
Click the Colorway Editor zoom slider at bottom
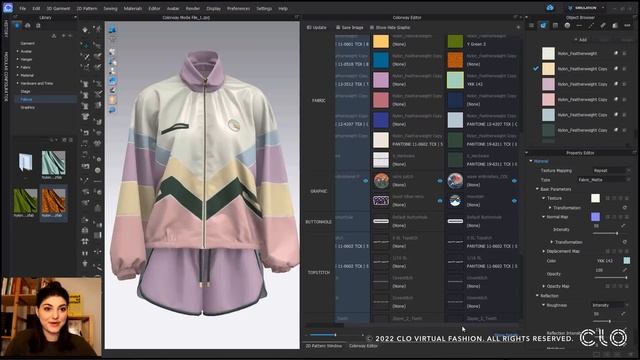click(335, 335)
